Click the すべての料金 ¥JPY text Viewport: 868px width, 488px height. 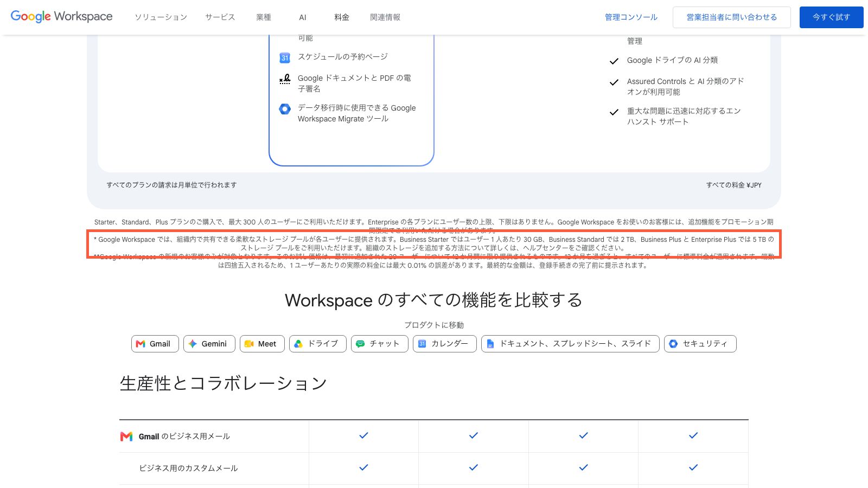tap(734, 185)
